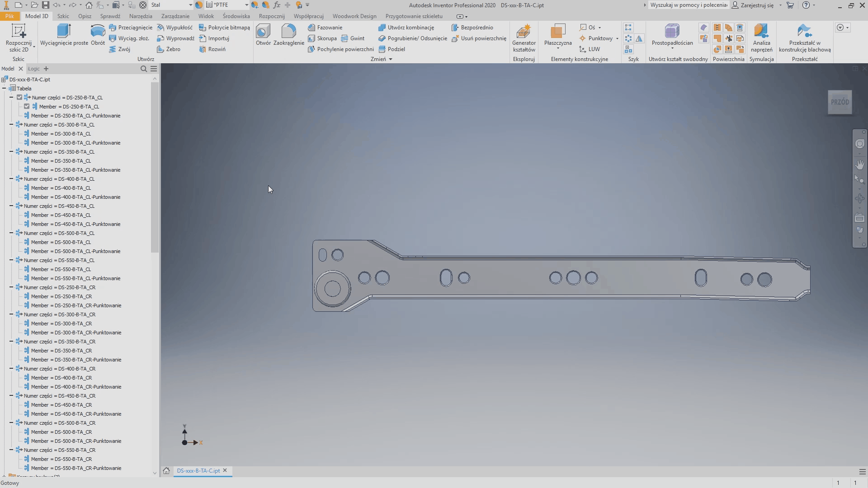Click the PRZÓD view cube face

840,102
